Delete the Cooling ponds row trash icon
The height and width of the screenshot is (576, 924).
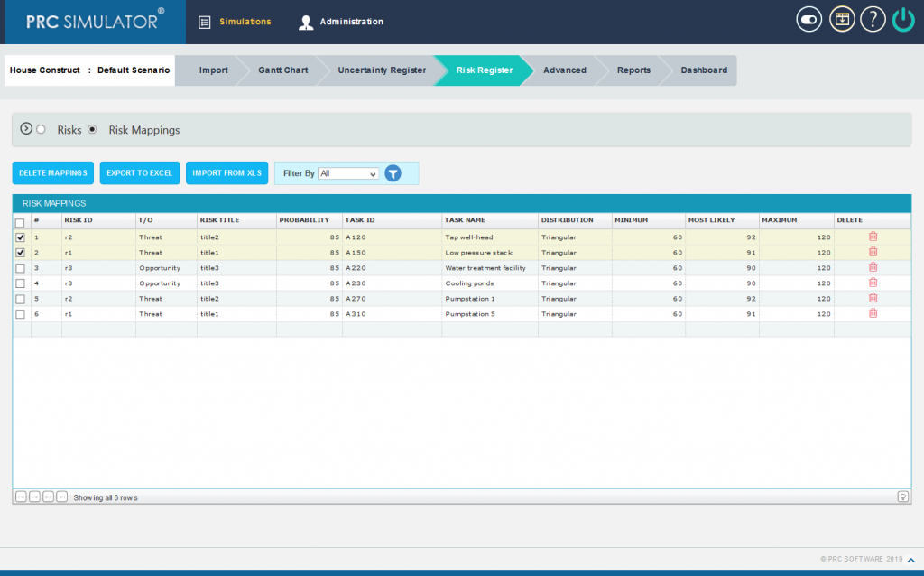click(x=873, y=283)
